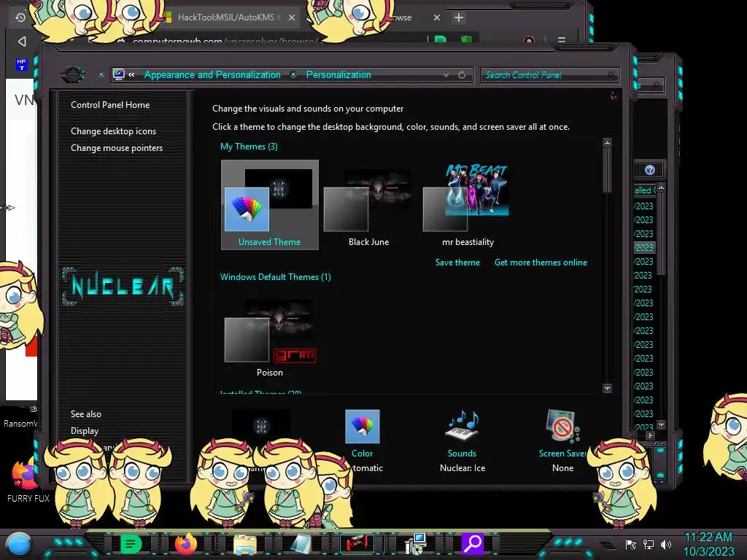Open the Sounds piano icon
This screenshot has height=560, width=747.
pos(462,426)
